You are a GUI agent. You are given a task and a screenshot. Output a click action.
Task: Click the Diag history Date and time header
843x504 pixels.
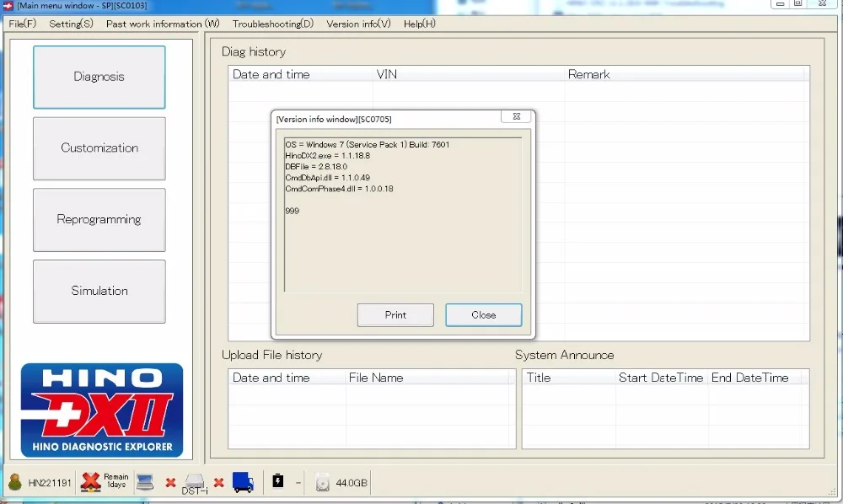[300, 74]
